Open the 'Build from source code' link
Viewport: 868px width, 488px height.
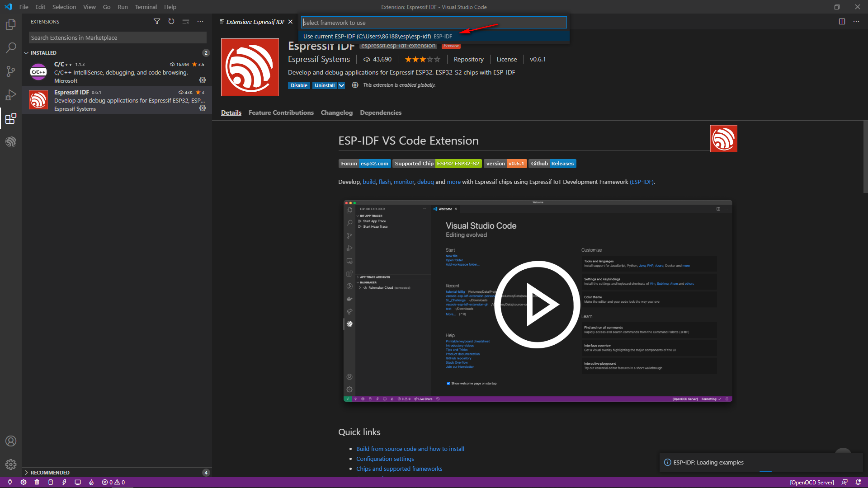pyautogui.click(x=410, y=448)
